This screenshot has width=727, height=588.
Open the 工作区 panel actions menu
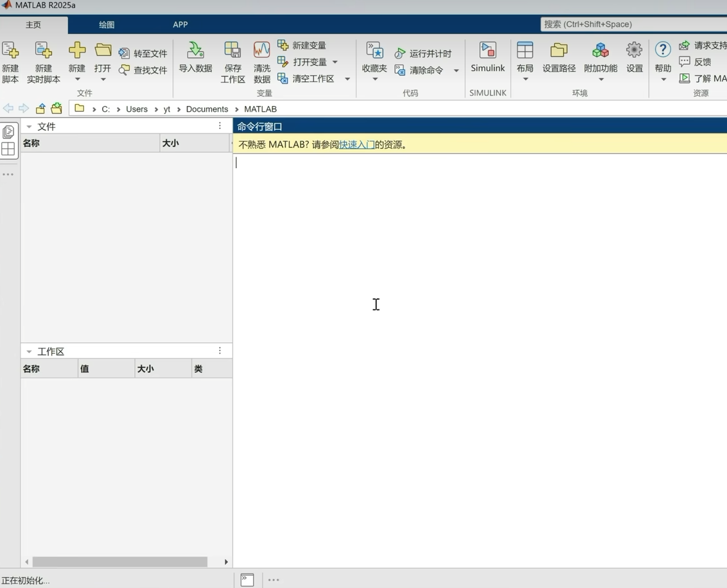click(220, 350)
